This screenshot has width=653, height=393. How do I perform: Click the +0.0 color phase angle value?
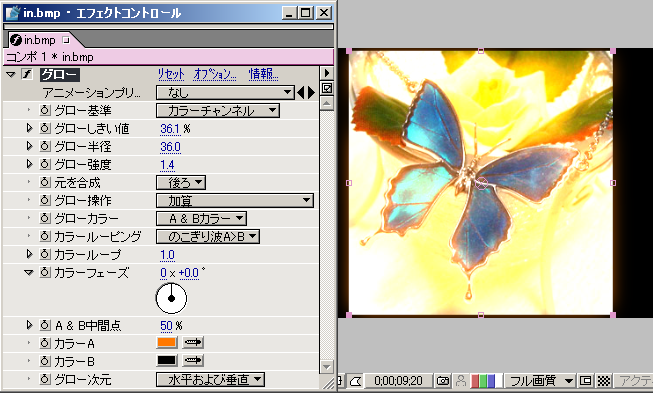pyautogui.click(x=189, y=273)
